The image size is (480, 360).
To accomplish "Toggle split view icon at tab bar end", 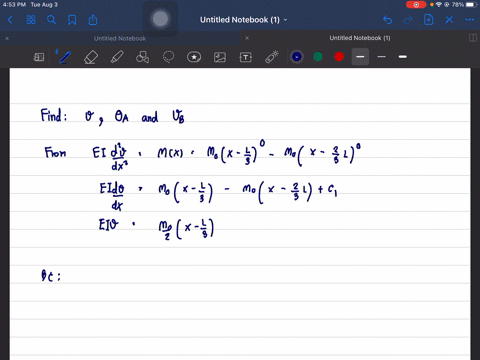I will coord(473,38).
